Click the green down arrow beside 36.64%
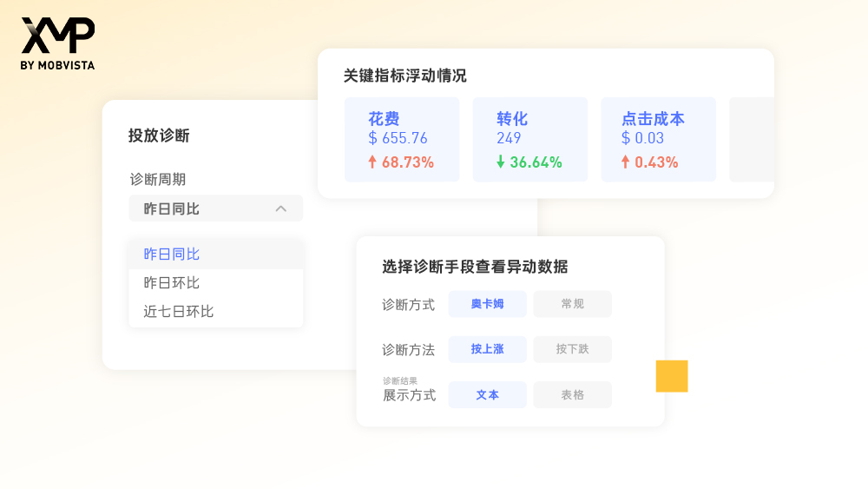This screenshot has height=489, width=868. tap(501, 162)
